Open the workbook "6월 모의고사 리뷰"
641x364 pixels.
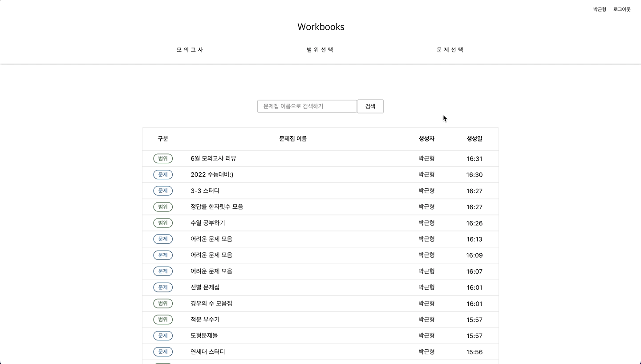coord(213,158)
